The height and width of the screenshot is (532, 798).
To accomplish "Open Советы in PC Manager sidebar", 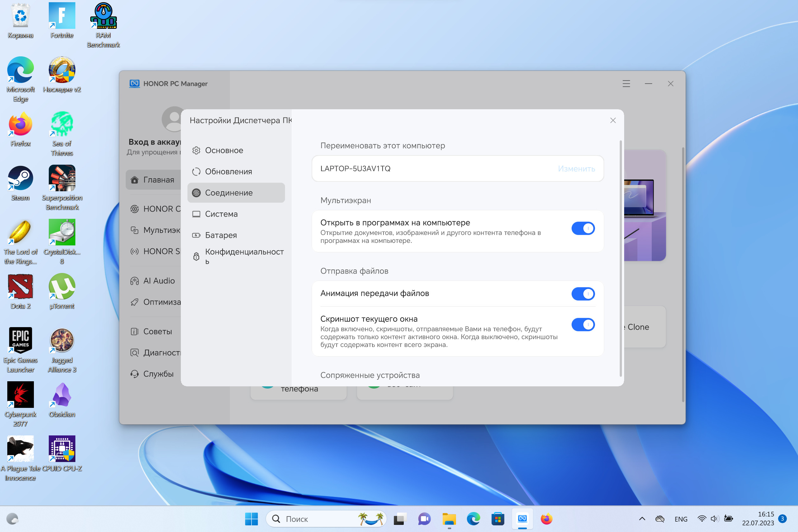I will [153, 332].
